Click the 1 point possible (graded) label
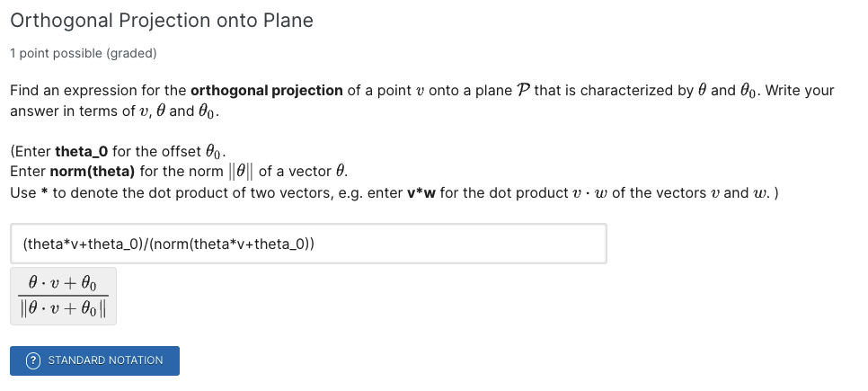Screen dimensions: 868x391 pyautogui.click(x=84, y=53)
